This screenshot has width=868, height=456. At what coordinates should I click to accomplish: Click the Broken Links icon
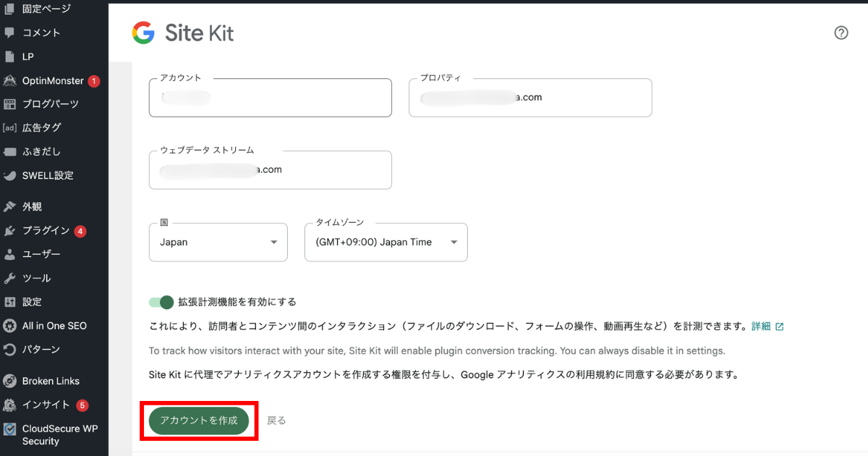click(9, 381)
